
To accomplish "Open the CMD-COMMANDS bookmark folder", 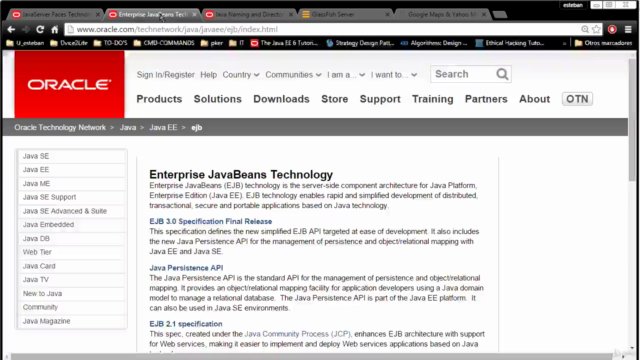I will click(x=164, y=43).
